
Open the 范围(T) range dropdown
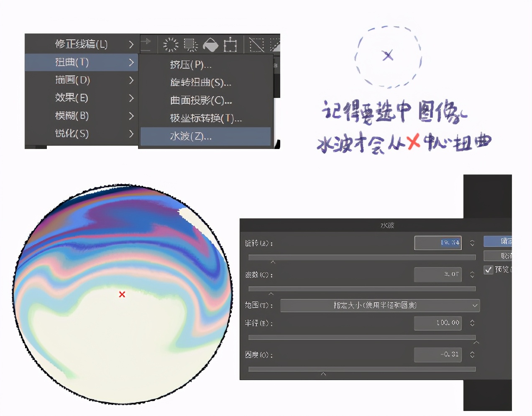(x=380, y=306)
